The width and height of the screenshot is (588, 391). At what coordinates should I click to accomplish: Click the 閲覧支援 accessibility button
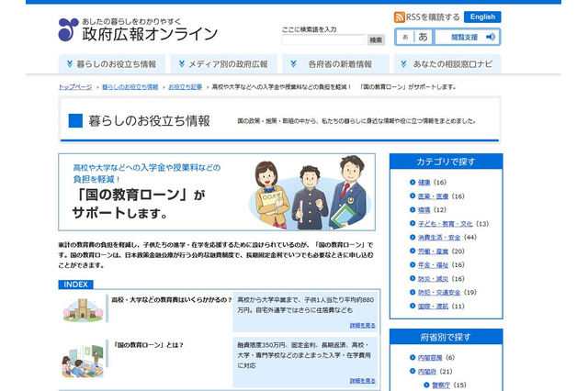coord(468,37)
